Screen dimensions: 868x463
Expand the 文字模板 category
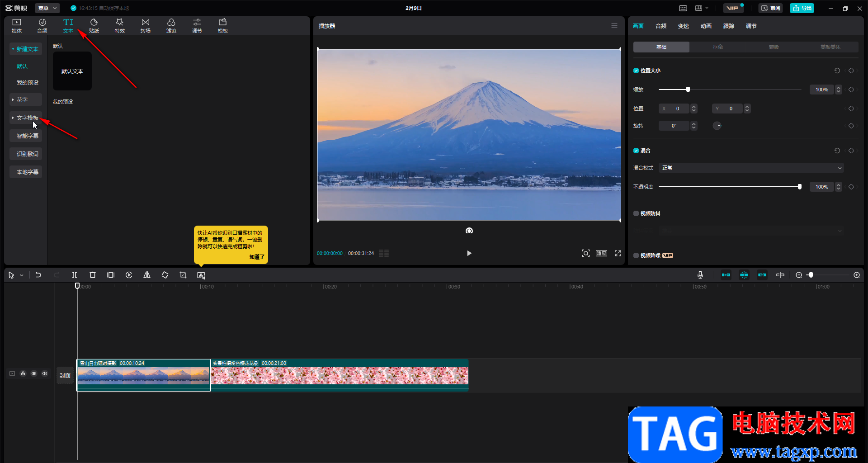[x=26, y=118]
